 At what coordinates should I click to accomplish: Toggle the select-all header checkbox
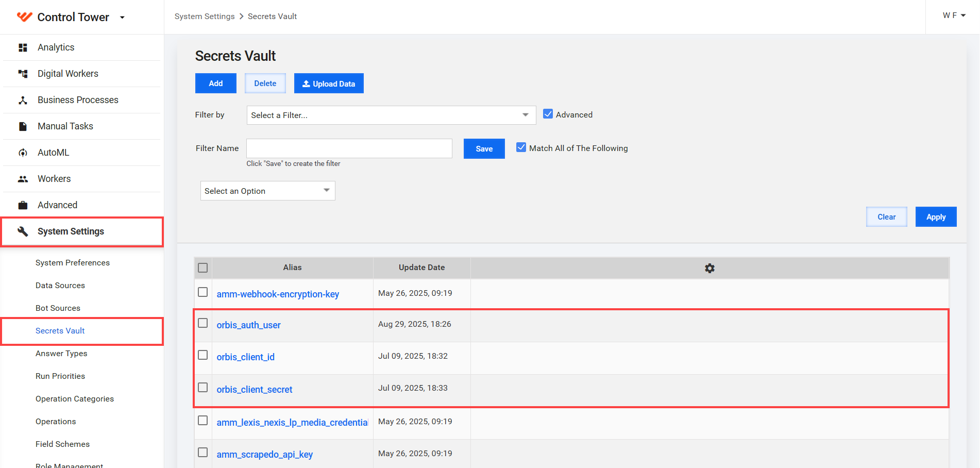[203, 268]
